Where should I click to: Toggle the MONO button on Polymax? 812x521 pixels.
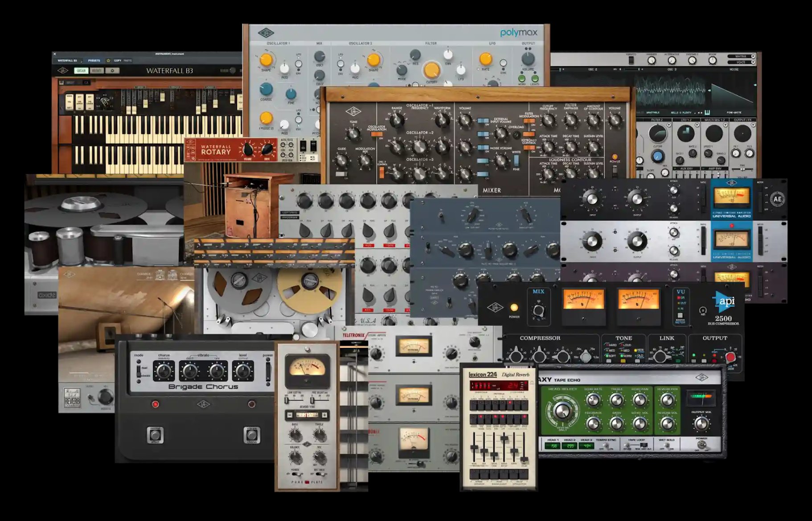(x=522, y=79)
